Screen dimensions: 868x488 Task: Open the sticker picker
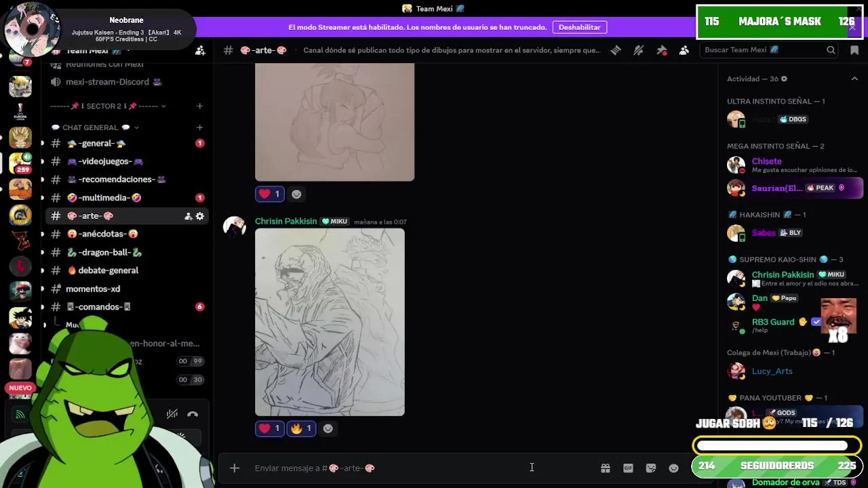pyautogui.click(x=651, y=468)
